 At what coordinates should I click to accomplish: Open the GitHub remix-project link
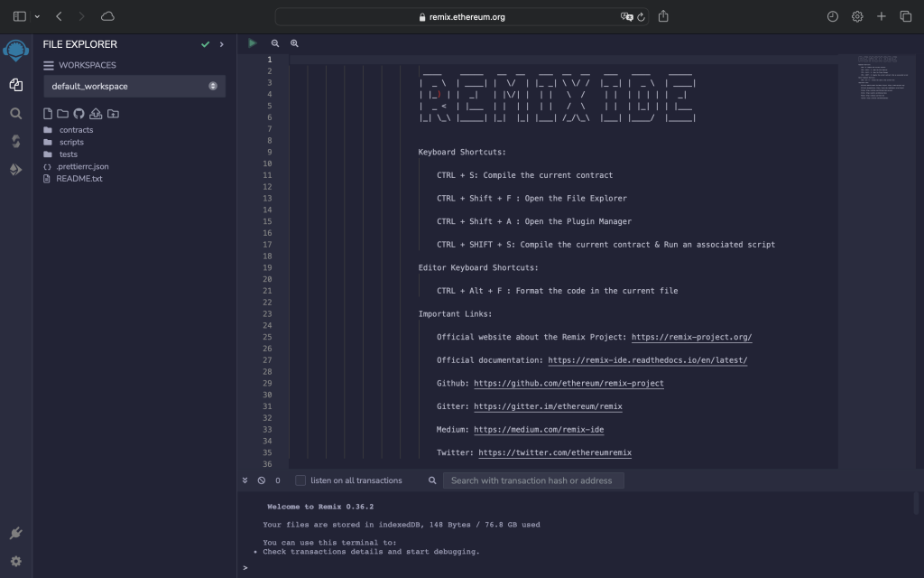coord(568,383)
